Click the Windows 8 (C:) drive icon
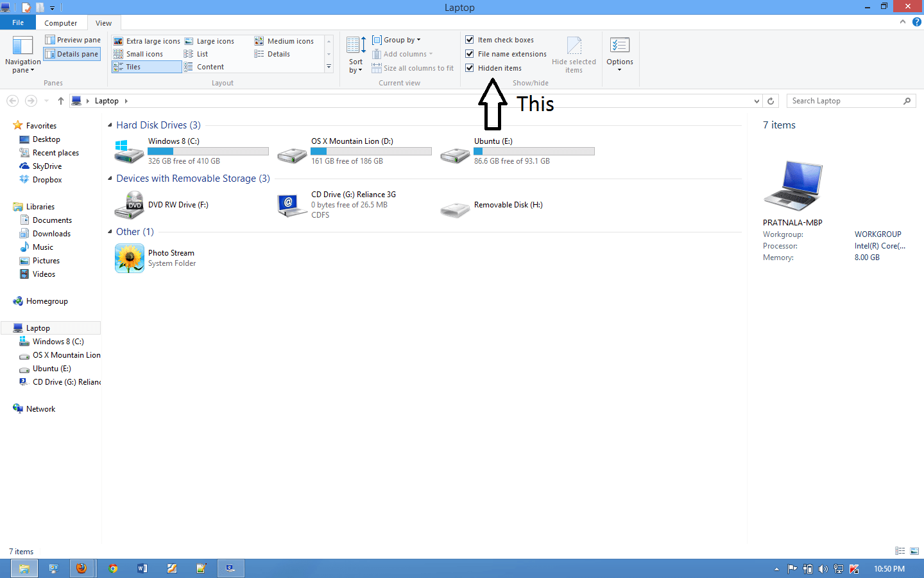 pyautogui.click(x=128, y=152)
